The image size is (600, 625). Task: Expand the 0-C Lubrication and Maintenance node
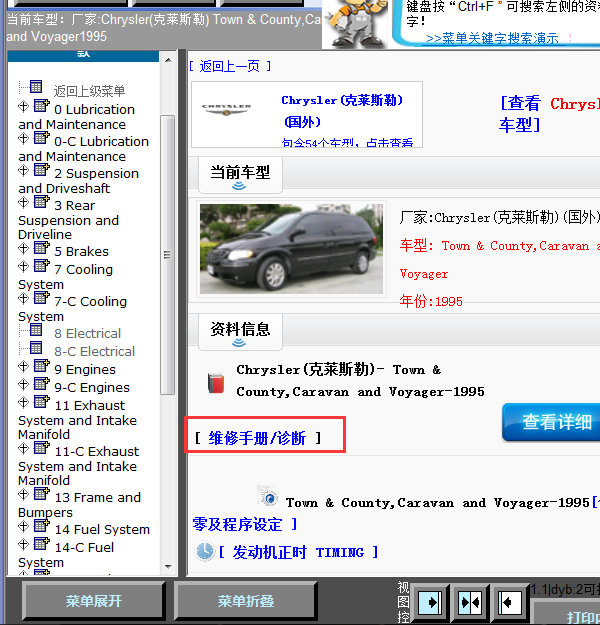coord(23,138)
